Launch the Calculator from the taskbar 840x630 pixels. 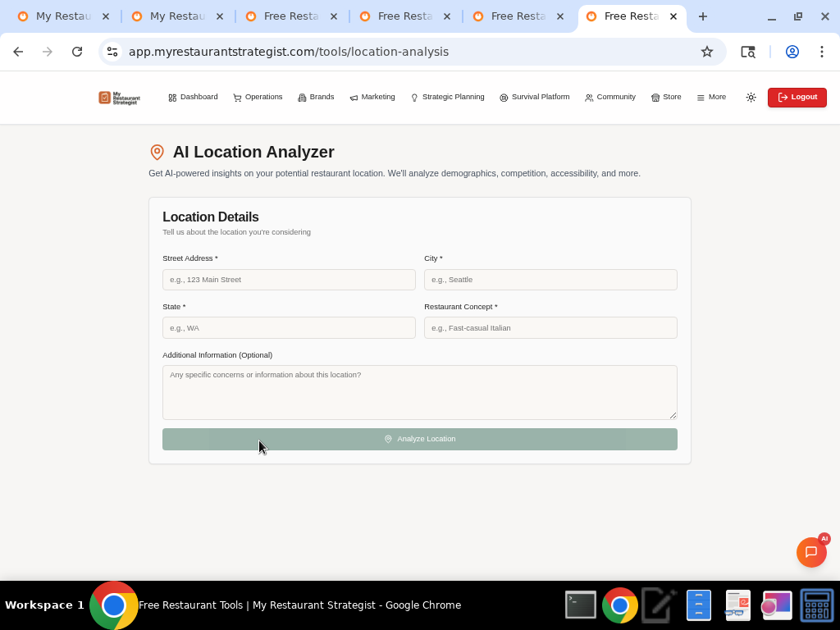coord(816,605)
